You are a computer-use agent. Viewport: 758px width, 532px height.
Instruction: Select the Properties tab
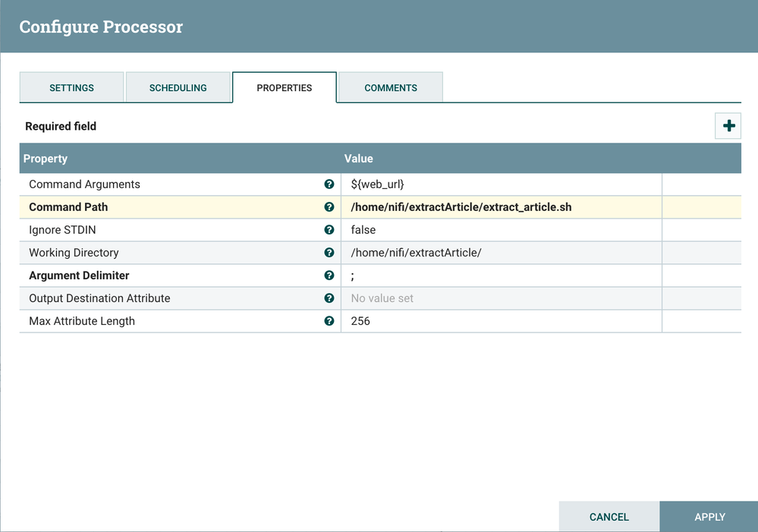coord(285,88)
